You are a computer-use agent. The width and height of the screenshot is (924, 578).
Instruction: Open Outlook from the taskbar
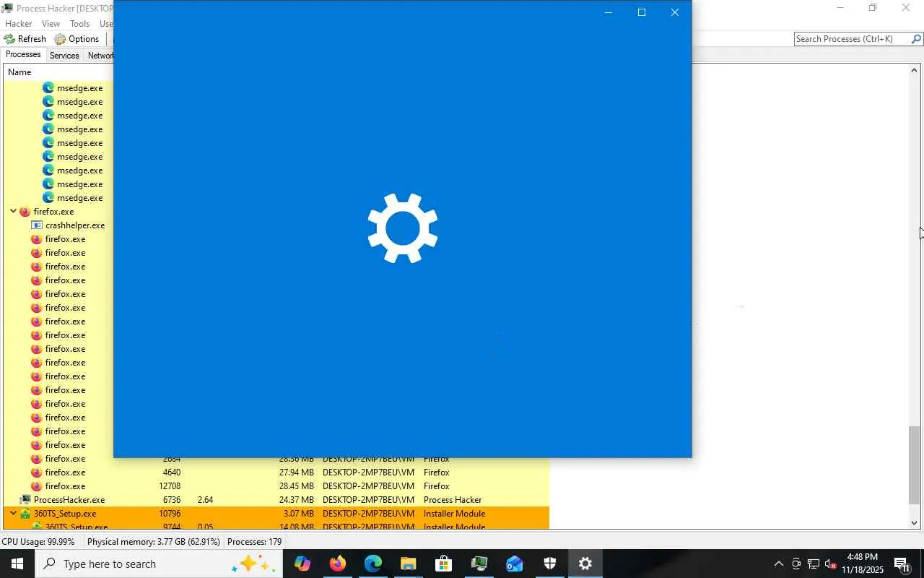(515, 564)
